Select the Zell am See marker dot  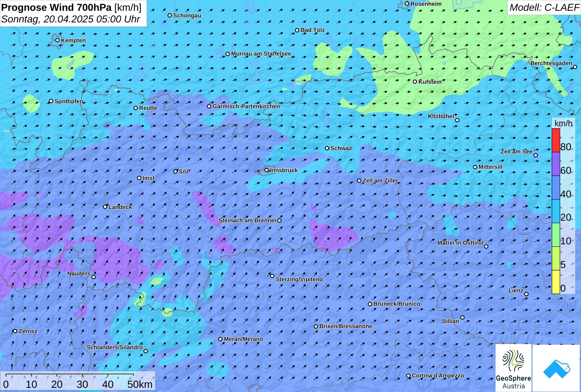tap(535, 155)
